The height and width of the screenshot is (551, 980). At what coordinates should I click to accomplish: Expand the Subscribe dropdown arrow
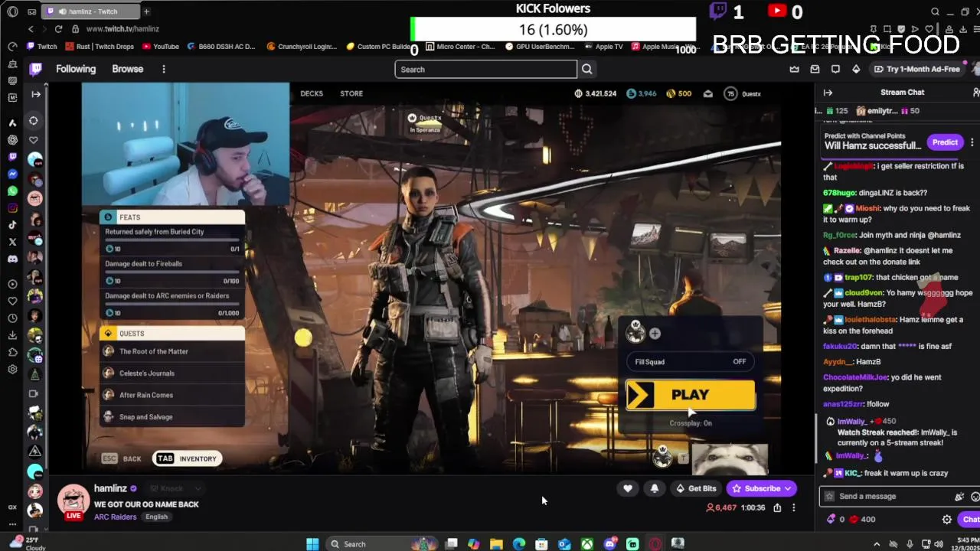[787, 488]
